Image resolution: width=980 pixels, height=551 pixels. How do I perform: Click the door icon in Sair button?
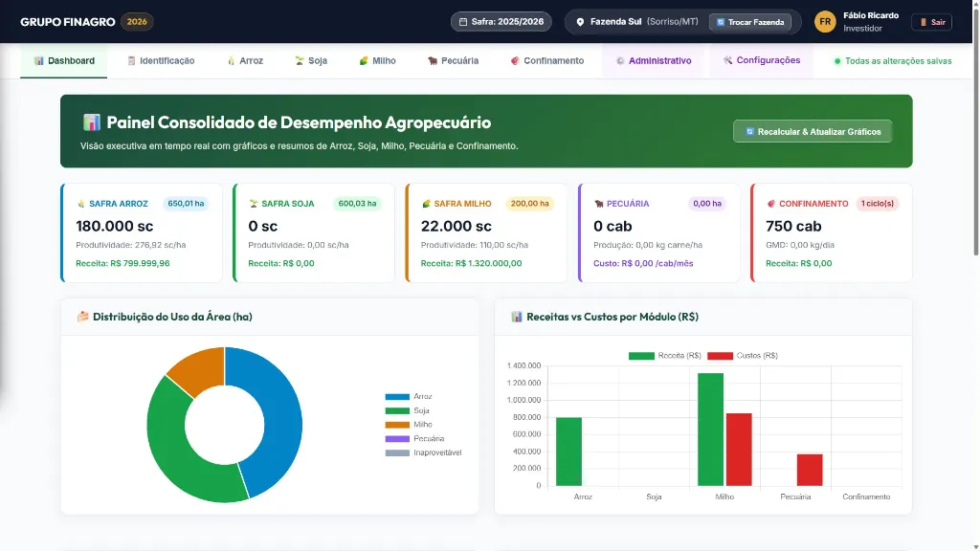coord(924,22)
